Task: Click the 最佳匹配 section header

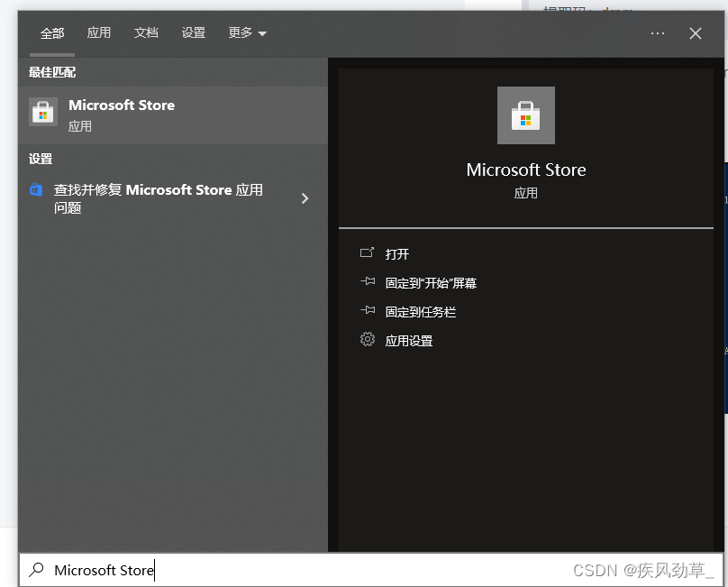Action: click(x=52, y=72)
